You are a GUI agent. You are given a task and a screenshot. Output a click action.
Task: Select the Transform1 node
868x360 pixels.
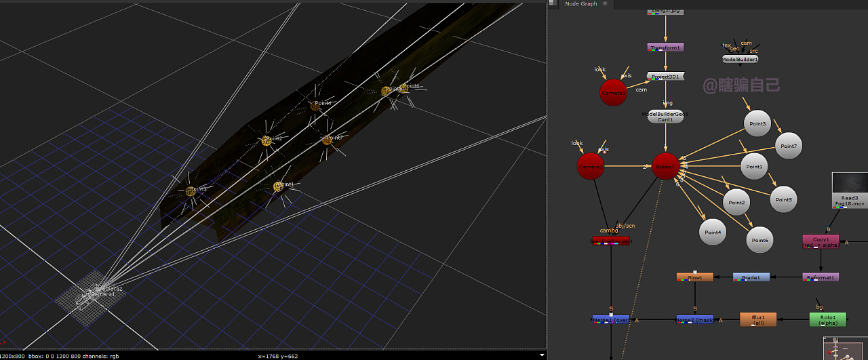point(665,47)
